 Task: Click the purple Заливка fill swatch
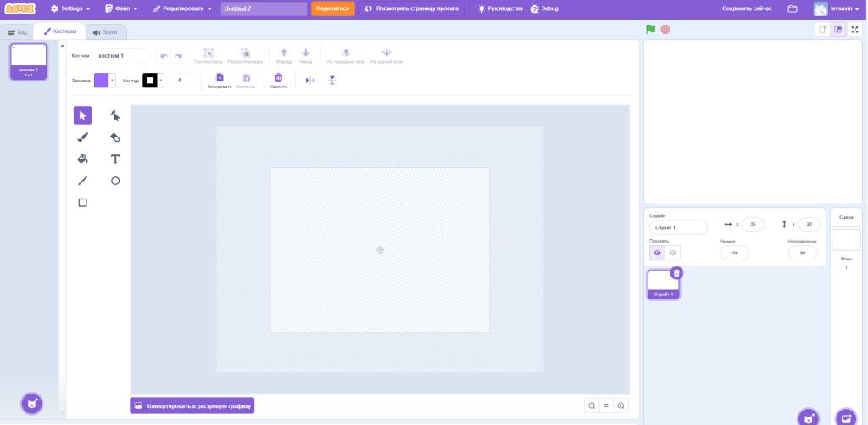coord(102,81)
